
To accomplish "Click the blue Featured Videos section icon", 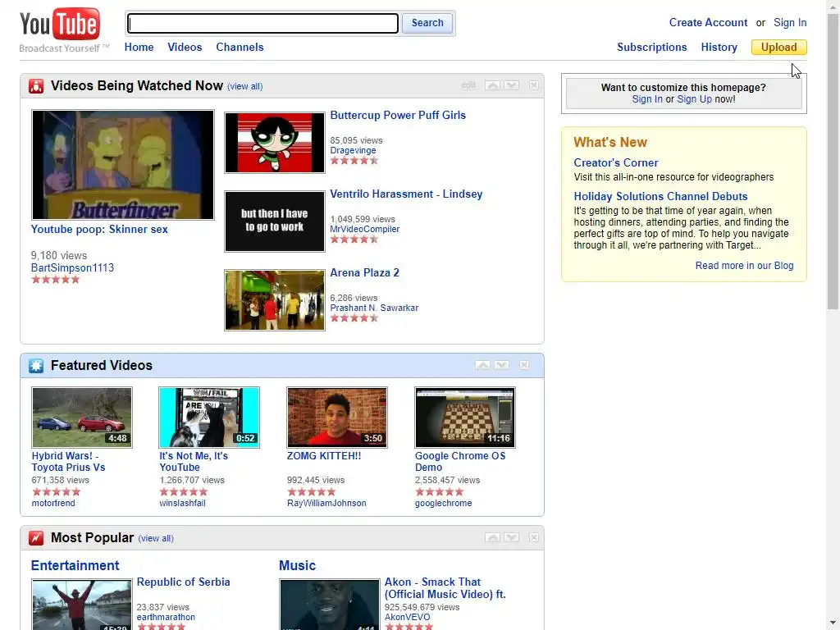I will click(36, 366).
